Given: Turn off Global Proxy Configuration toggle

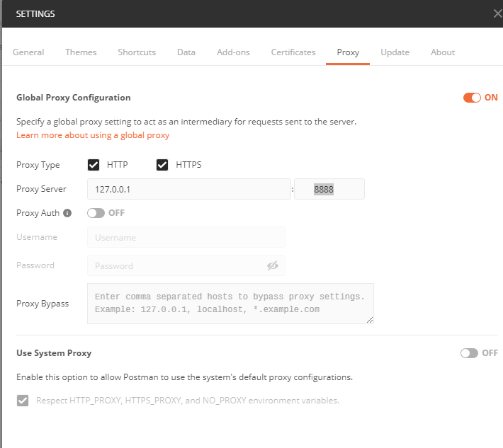Looking at the screenshot, I should [x=472, y=98].
